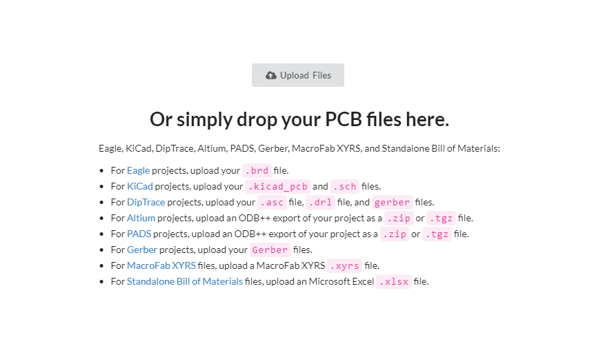Click the Upload Files button
This screenshot has width=592, height=364.
[298, 75]
